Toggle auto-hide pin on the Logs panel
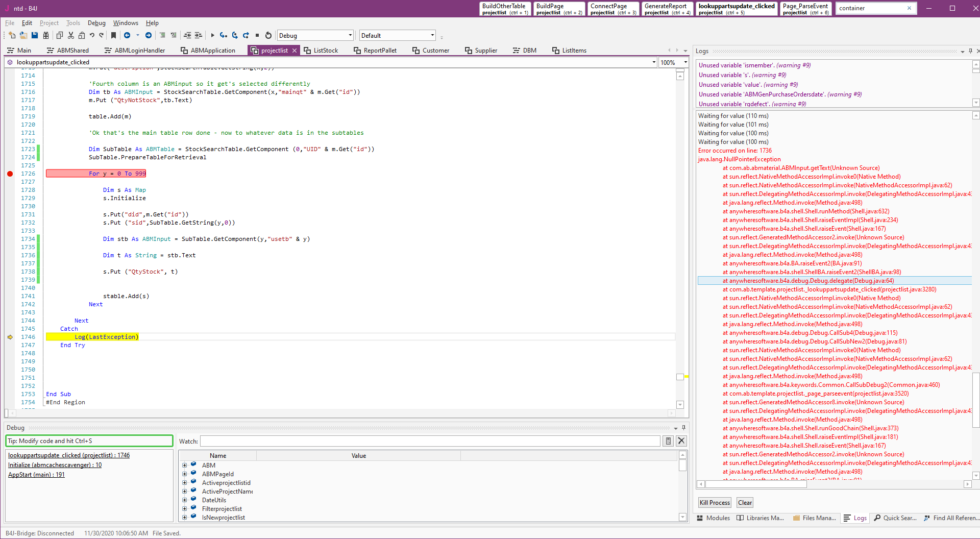Viewport: 980px width, 539px height. coord(969,51)
